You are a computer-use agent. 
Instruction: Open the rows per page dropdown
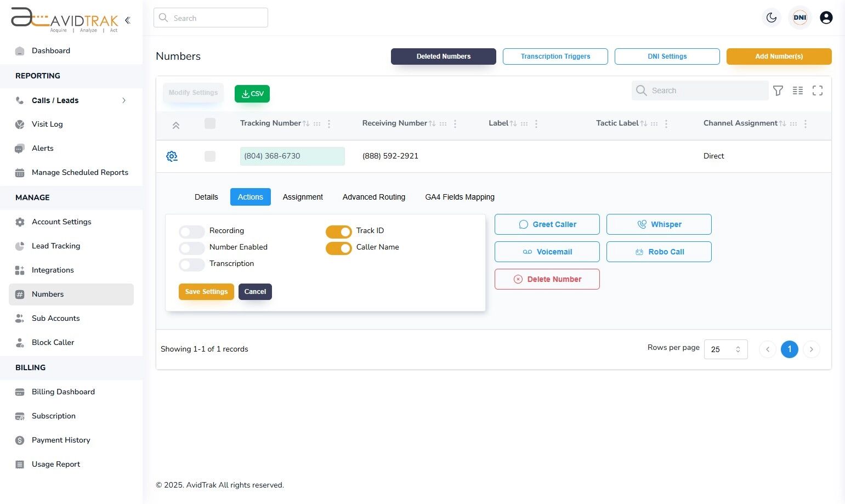coord(725,349)
